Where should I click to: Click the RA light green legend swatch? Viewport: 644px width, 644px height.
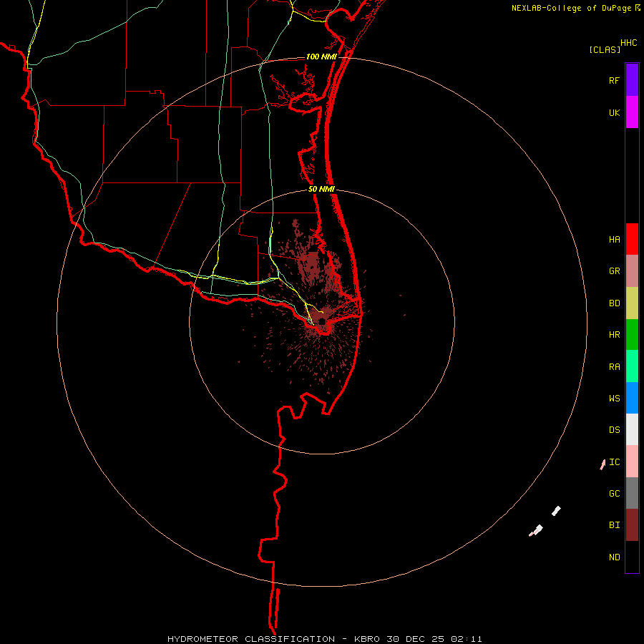coord(632,366)
